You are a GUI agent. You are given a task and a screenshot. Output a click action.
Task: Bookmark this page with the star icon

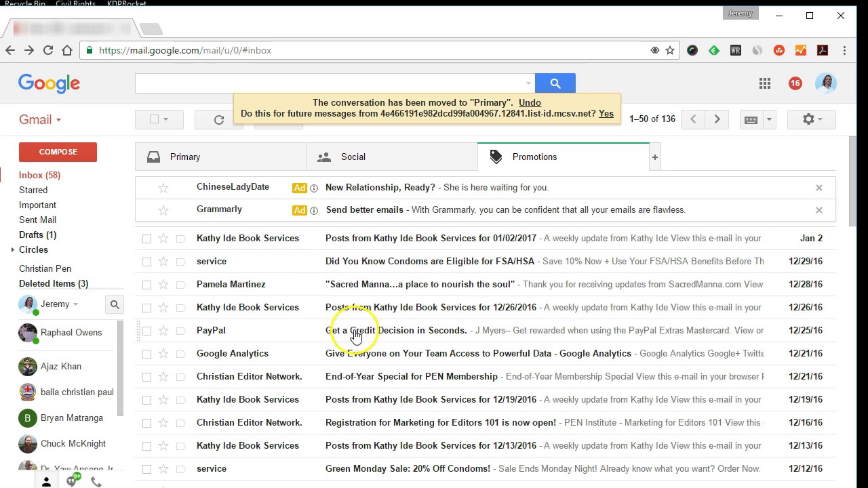[670, 50]
